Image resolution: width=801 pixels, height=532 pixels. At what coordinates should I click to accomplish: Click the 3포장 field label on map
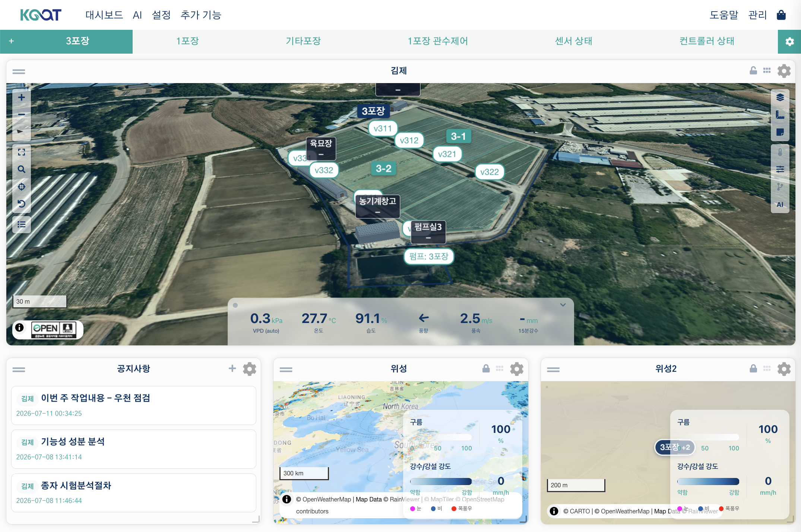pyautogui.click(x=373, y=111)
